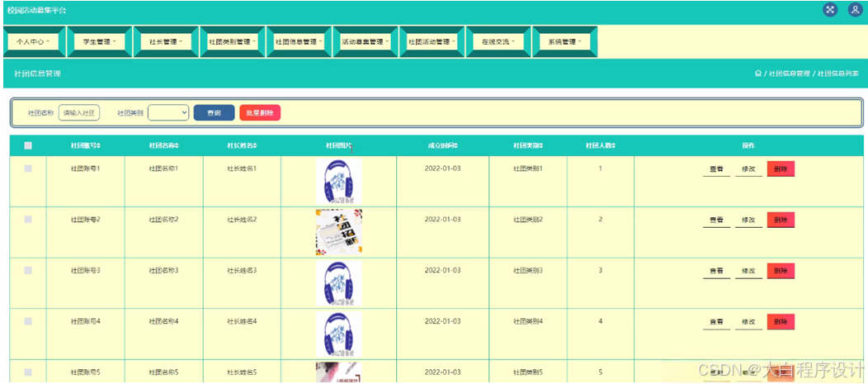Expand the 在线交流 menu
This screenshot has width=868, height=384.
(498, 41)
